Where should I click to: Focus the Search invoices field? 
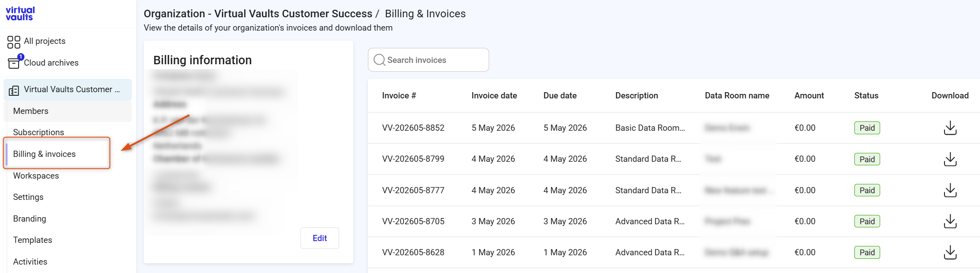(x=428, y=60)
